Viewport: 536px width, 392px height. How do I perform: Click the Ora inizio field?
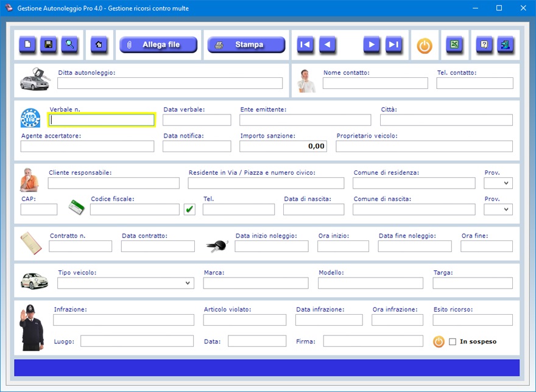click(343, 246)
